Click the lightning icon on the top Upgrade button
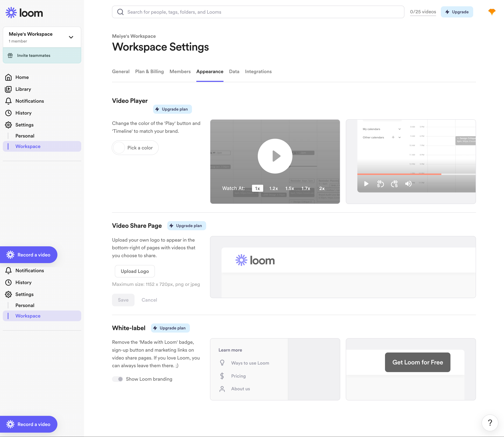 click(x=447, y=12)
